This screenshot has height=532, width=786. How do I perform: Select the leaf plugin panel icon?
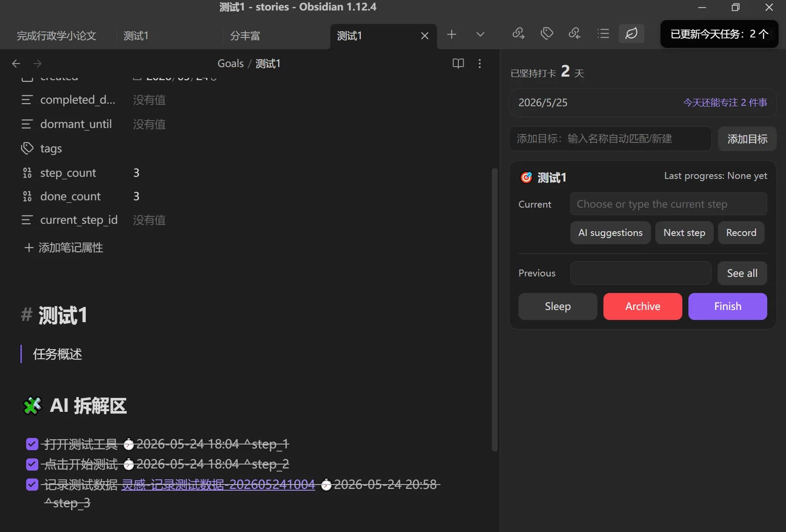[631, 34]
